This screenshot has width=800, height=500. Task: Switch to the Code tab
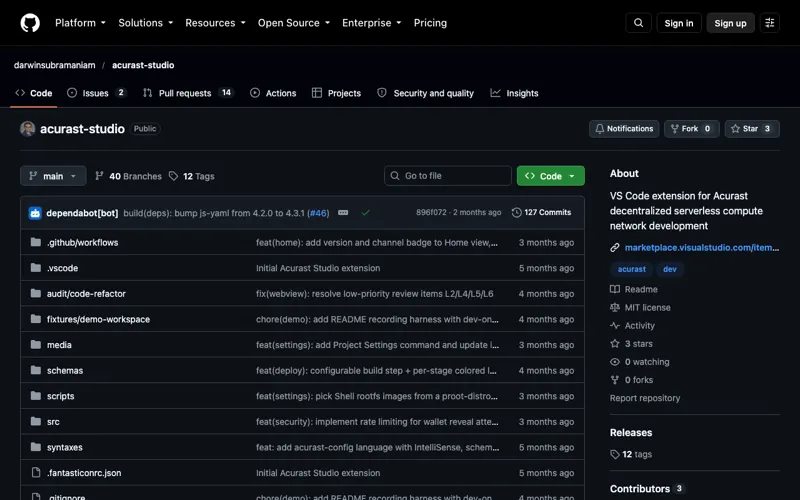point(34,93)
